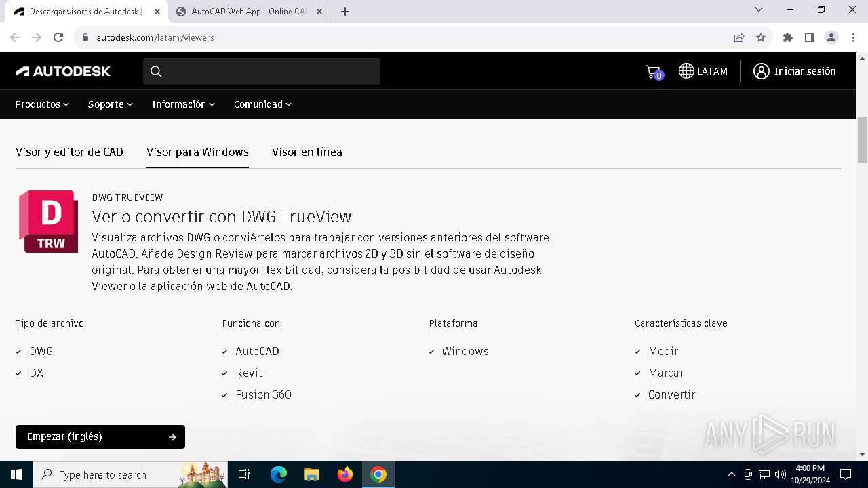
Task: Click the browser forward arrow
Action: [37, 37]
